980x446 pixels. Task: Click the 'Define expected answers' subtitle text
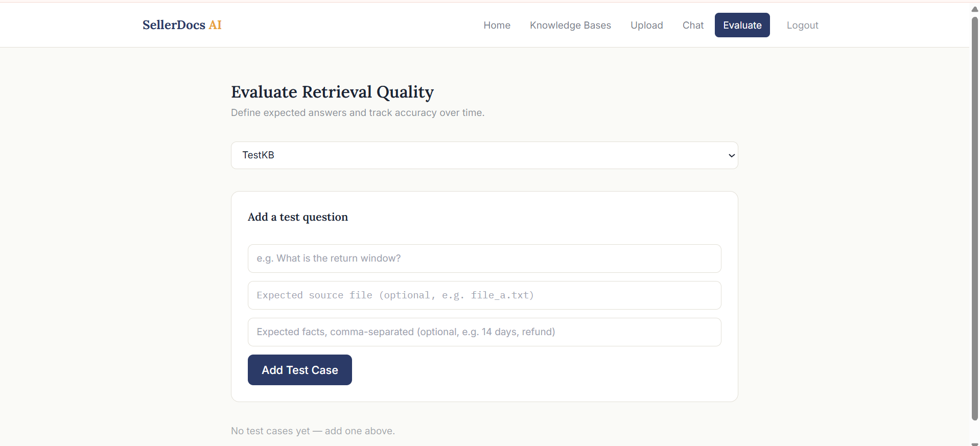coord(358,112)
